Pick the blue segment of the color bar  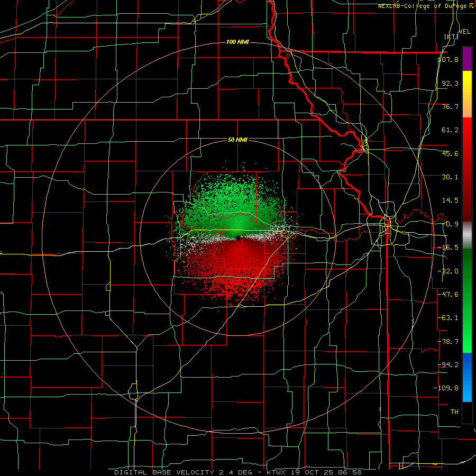pos(467,377)
